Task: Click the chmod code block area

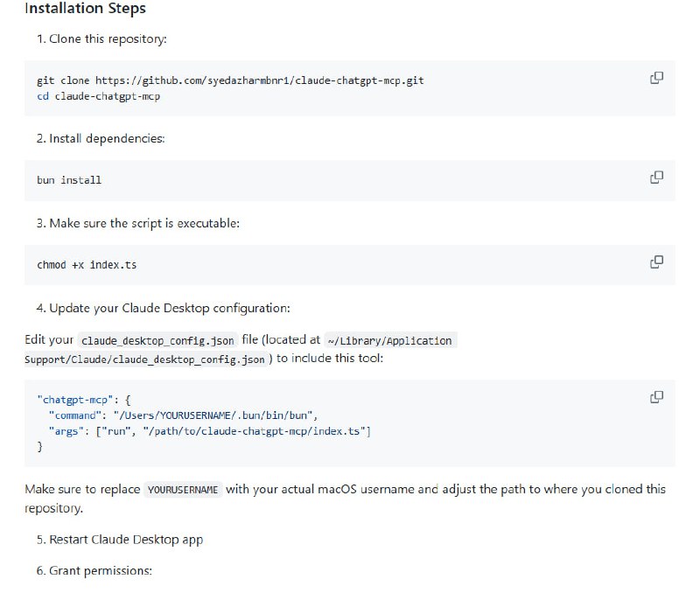Action: click(x=87, y=264)
